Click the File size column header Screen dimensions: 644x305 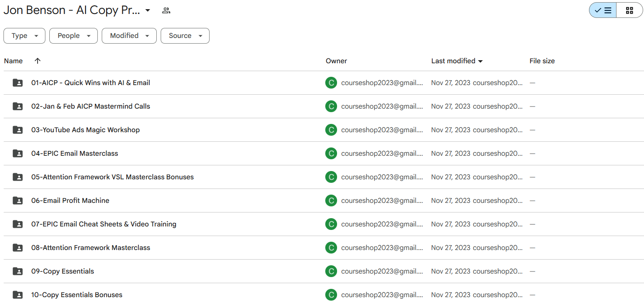click(x=542, y=61)
